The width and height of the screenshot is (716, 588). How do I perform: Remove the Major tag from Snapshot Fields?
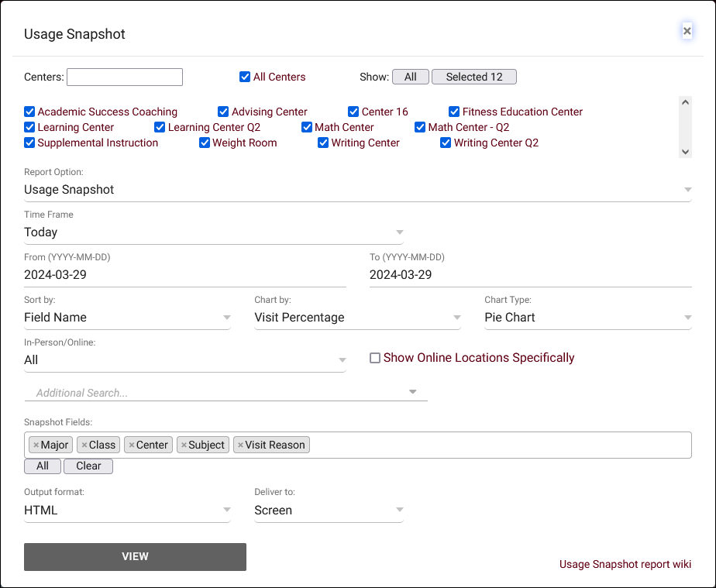(36, 445)
